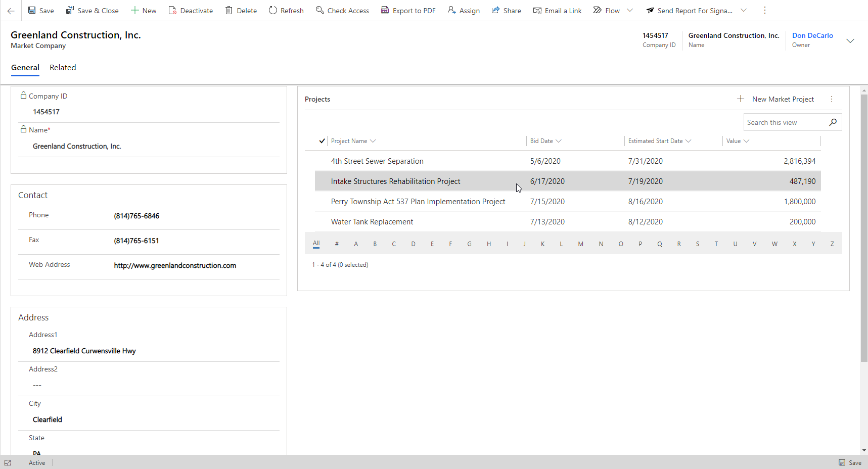Click New Market Project button

click(783, 99)
